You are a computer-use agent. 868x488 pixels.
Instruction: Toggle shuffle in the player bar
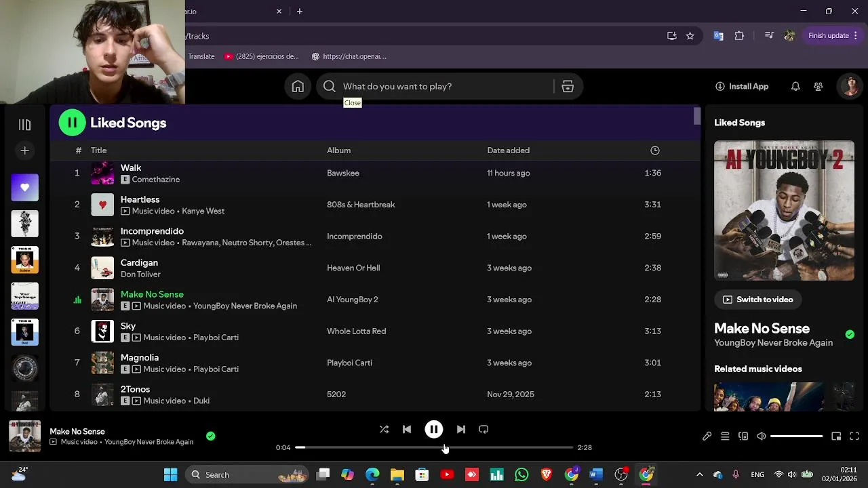(x=384, y=429)
